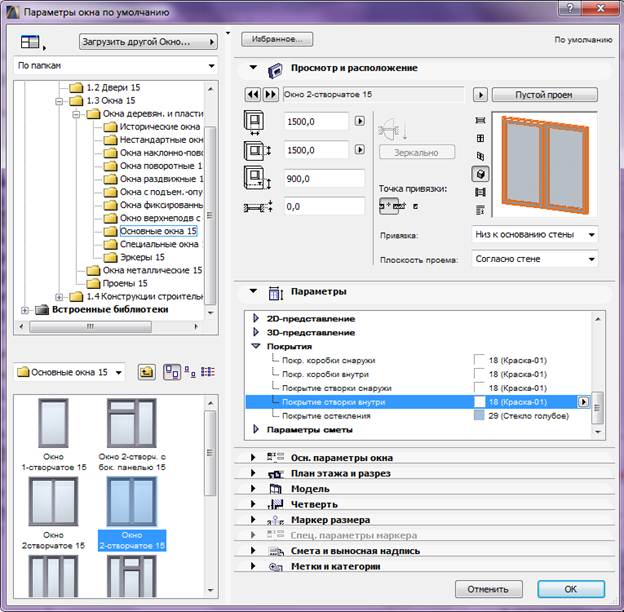Viewport: 624px width, 612px height.
Task: Collapse the Покрытия parameter group
Action: pos(256,346)
